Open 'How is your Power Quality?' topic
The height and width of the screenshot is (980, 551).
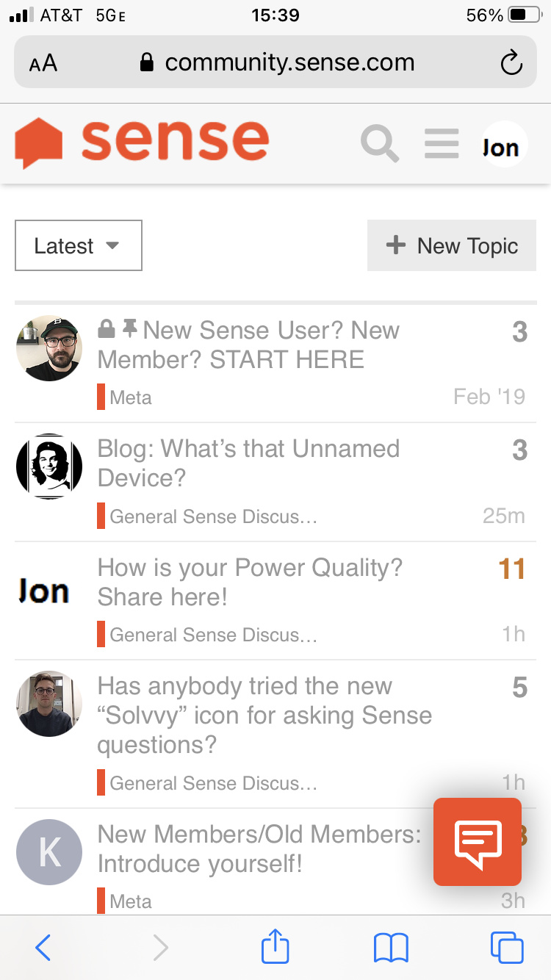point(250,582)
